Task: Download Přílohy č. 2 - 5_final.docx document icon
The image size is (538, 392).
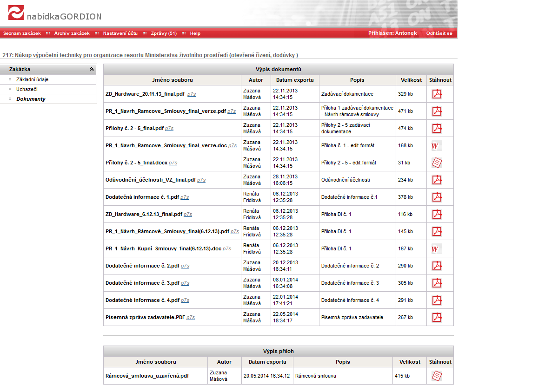Action: click(x=437, y=163)
